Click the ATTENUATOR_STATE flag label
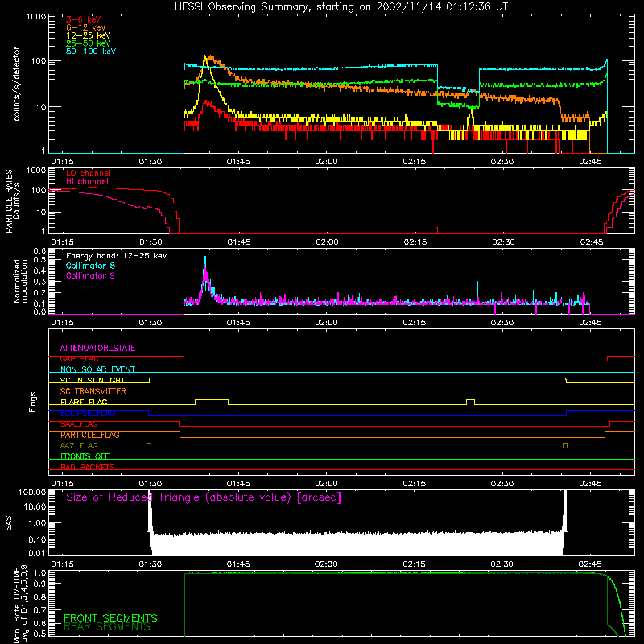644x644 pixels. [97, 349]
